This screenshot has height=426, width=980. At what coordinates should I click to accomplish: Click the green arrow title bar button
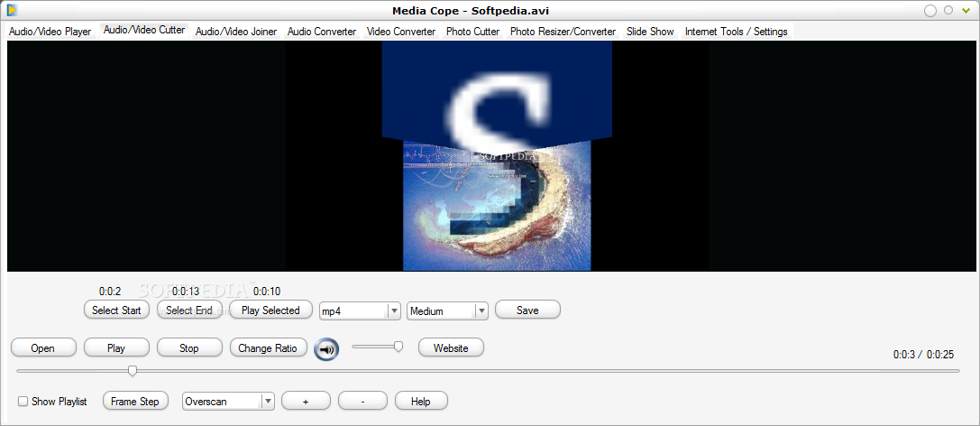click(x=966, y=10)
